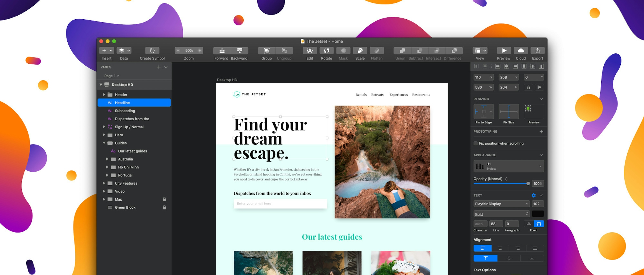
Task: Select the Green Block layer
Action: pos(125,207)
